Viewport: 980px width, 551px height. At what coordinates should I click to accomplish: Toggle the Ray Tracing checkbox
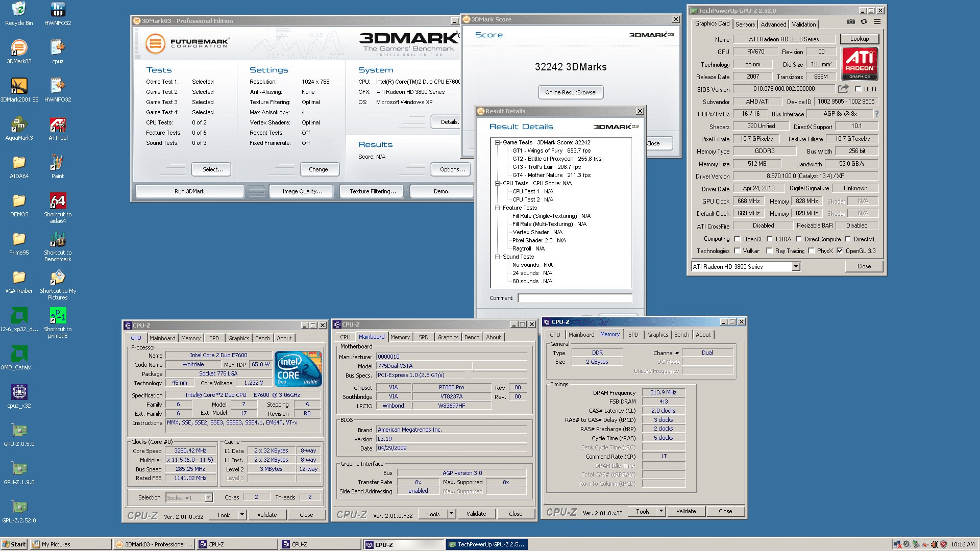[x=769, y=251]
